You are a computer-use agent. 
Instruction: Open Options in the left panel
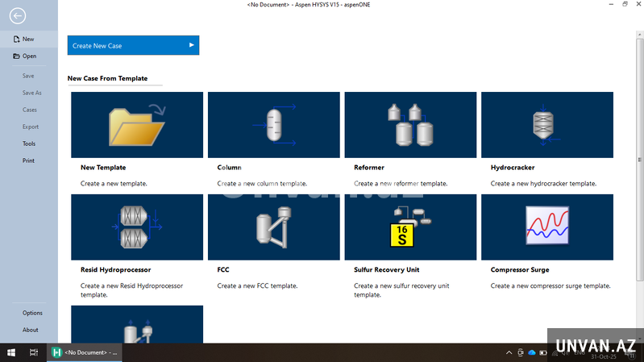(x=32, y=313)
